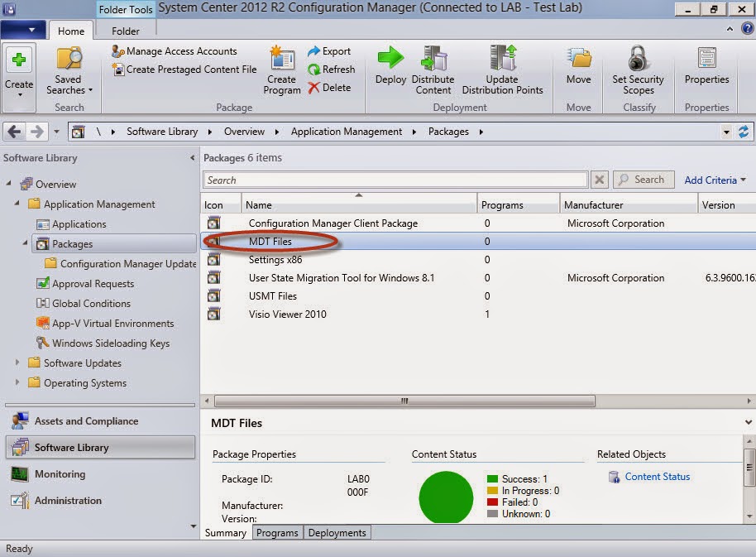Image resolution: width=756 pixels, height=557 pixels.
Task: Open the Add Criteria dropdown
Action: pos(713,180)
